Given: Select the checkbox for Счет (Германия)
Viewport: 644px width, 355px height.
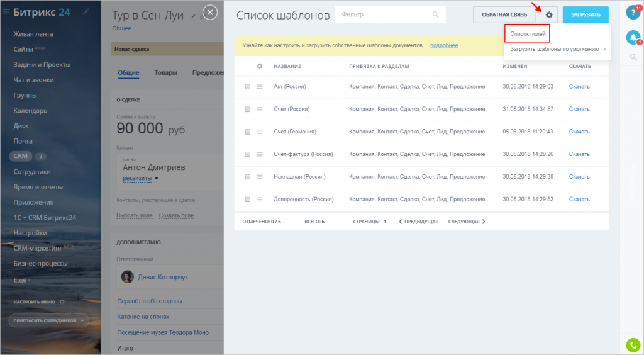Looking at the screenshot, I should click(247, 132).
